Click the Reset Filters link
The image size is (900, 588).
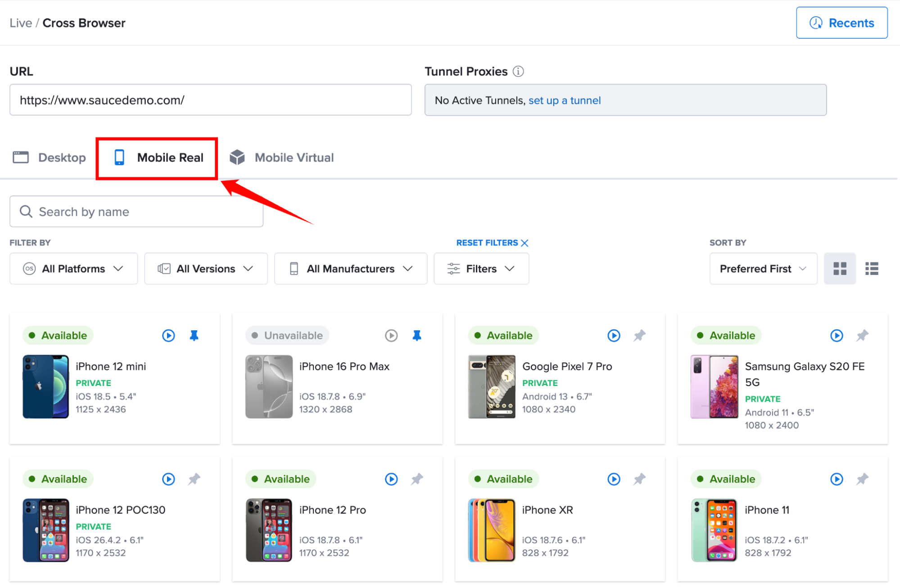[x=492, y=243]
